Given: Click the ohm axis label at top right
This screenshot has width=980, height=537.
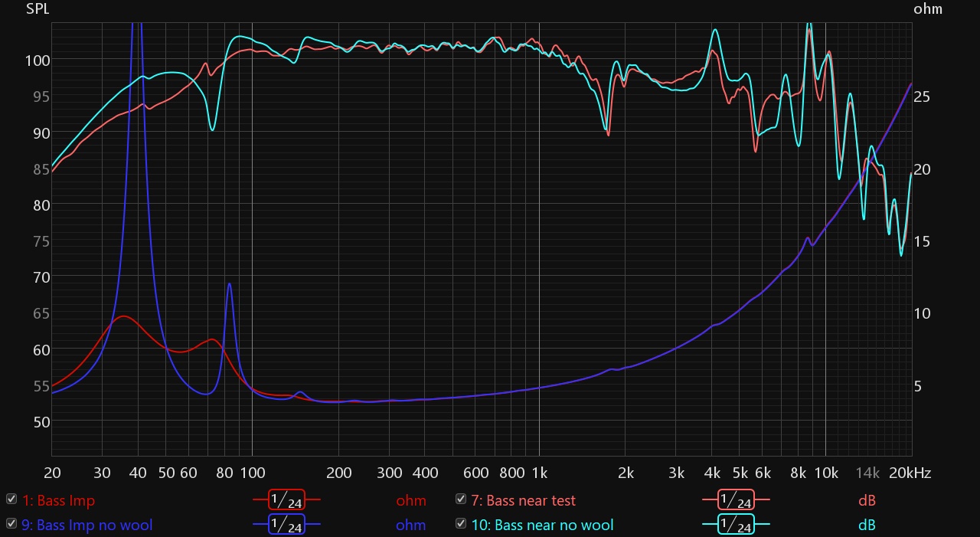Looking at the screenshot, I should tap(928, 9).
